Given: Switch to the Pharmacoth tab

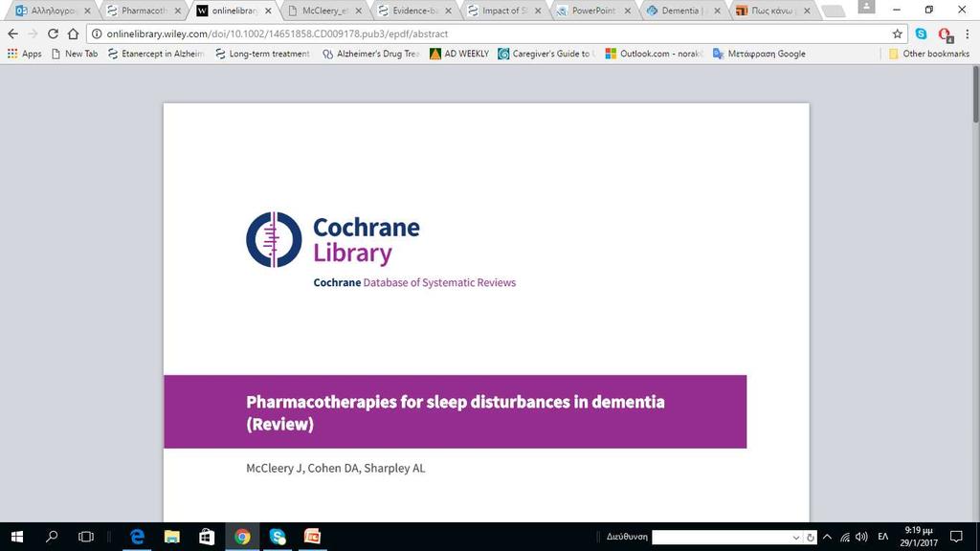Looking at the screenshot, I should [144, 11].
